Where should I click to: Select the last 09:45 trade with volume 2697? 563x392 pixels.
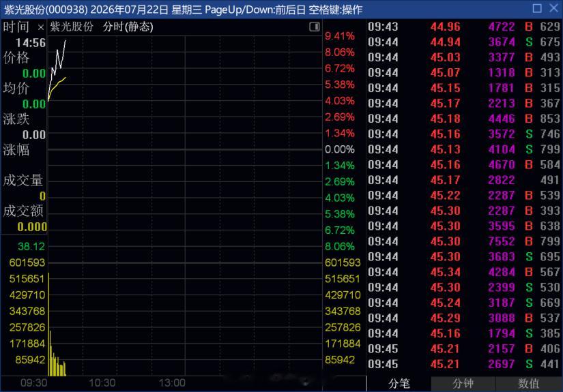click(x=464, y=364)
